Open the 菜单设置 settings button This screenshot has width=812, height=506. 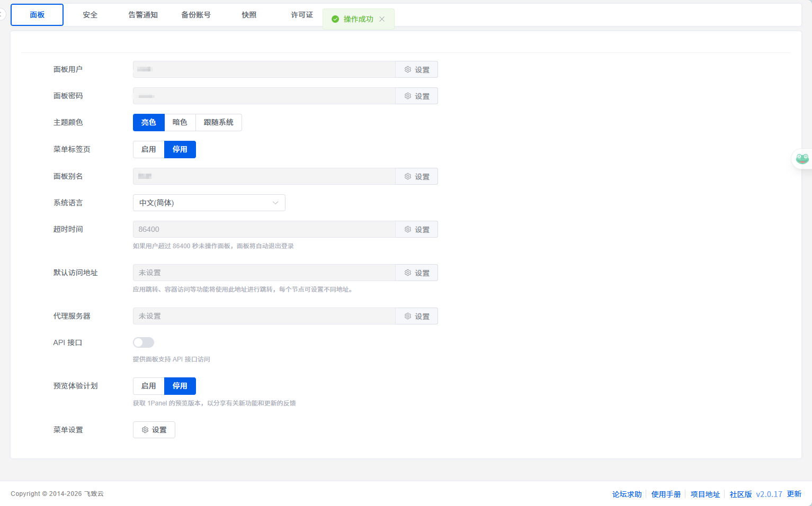pyautogui.click(x=154, y=430)
